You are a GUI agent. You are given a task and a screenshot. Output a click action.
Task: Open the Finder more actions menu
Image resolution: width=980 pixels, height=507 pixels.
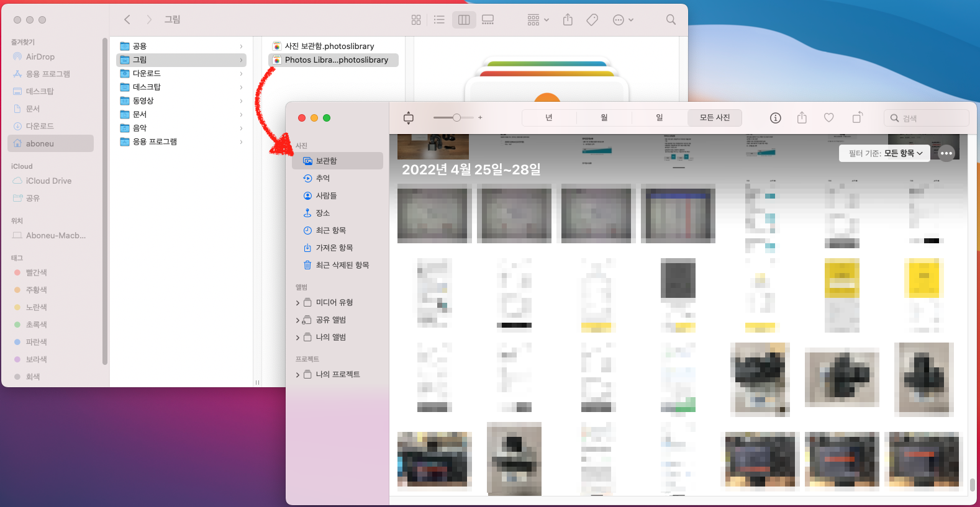623,20
